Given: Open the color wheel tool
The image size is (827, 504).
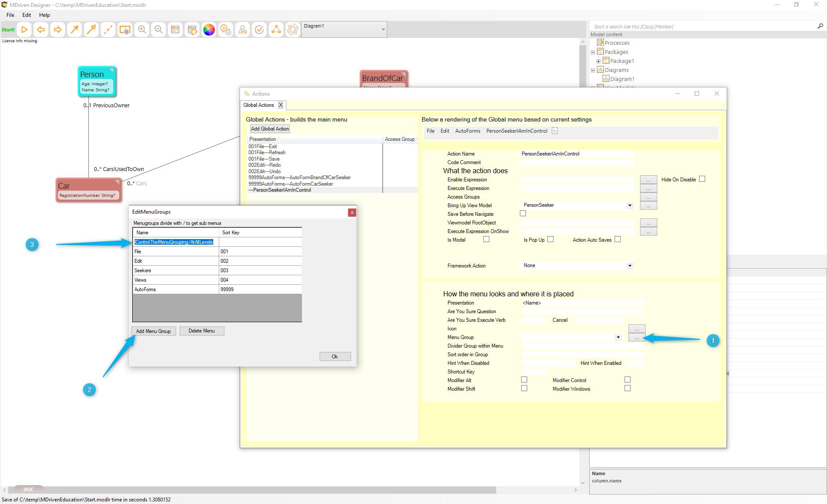Looking at the screenshot, I should 209,30.
